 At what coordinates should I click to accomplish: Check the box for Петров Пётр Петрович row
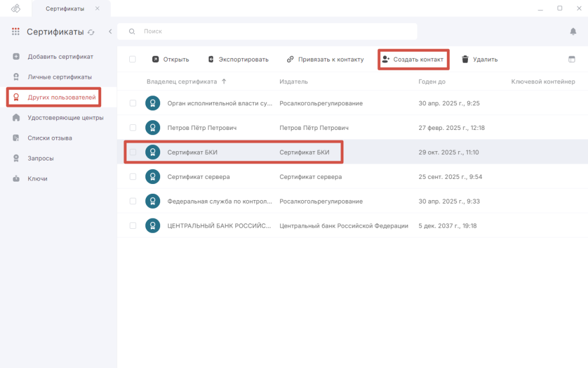133,128
